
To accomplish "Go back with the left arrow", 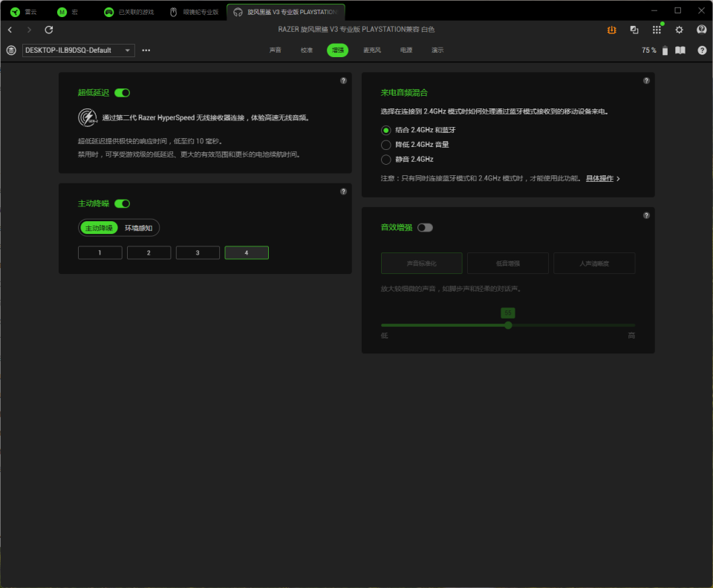I will pos(10,30).
